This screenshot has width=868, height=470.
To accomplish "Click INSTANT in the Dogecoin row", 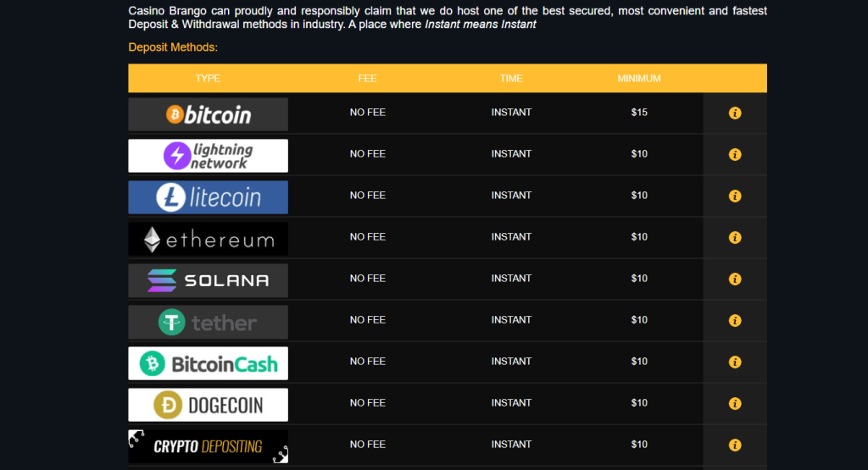I will tap(511, 402).
